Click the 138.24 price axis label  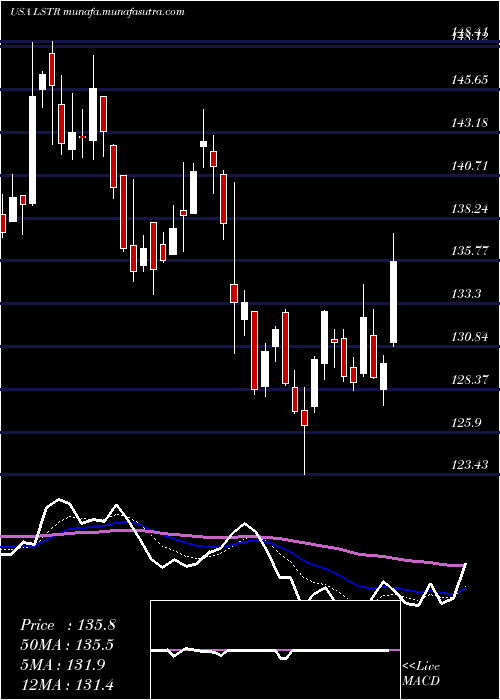[469, 209]
